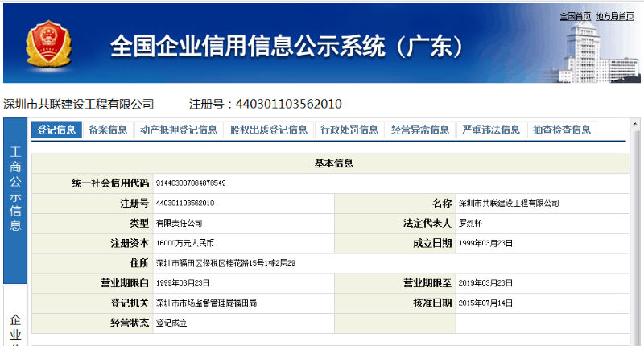Select the 企业 side tab at the bottom left
The image size is (644, 346).
click(x=15, y=326)
